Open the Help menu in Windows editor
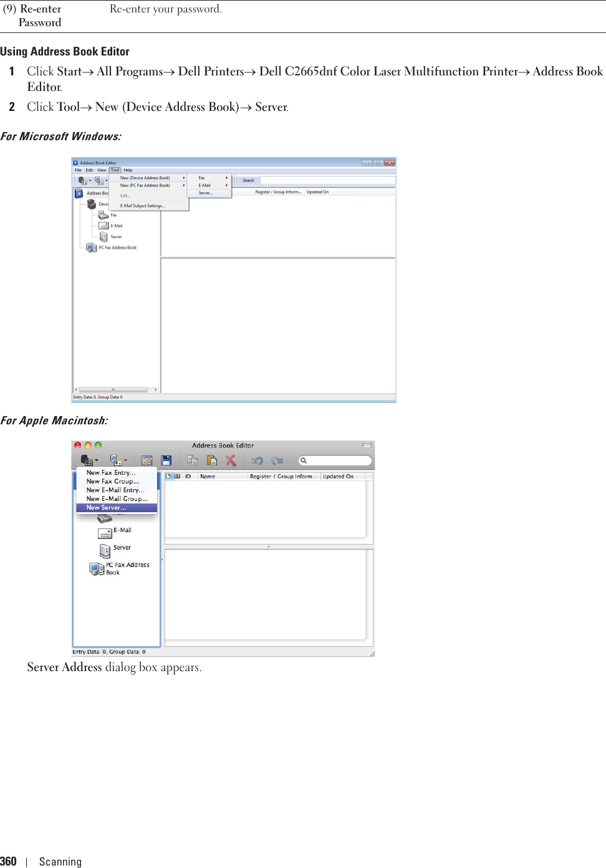 pyautogui.click(x=128, y=170)
